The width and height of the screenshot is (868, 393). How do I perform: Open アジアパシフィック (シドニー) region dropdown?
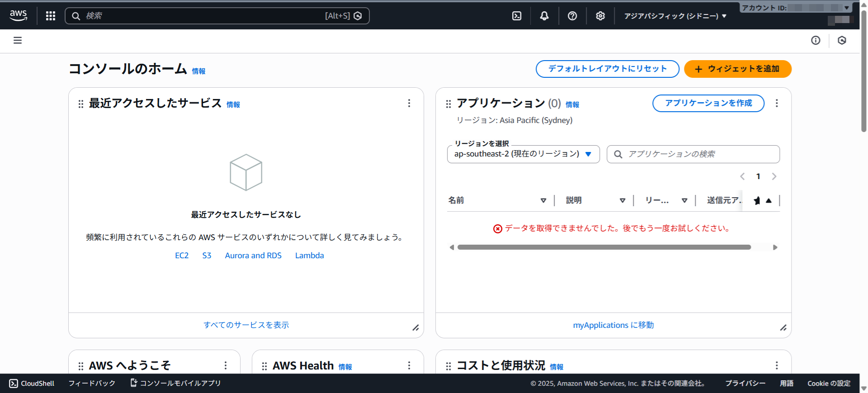click(675, 16)
